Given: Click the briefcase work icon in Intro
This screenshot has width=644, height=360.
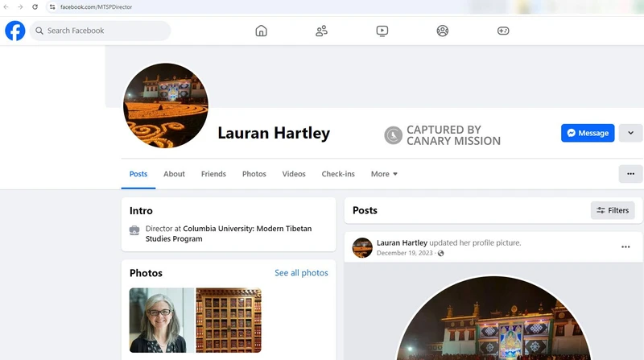Looking at the screenshot, I should click(134, 230).
